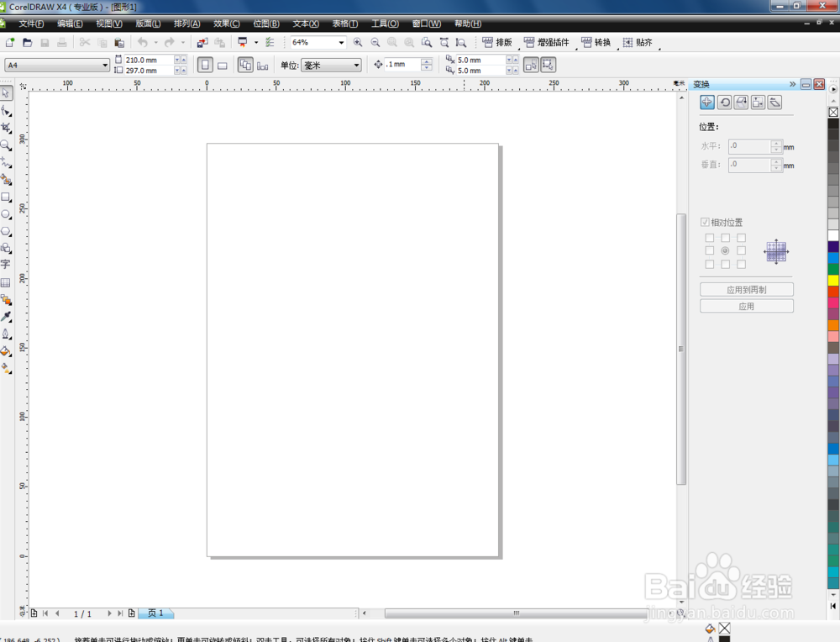Select the Eyedropper tool
The height and width of the screenshot is (642, 840).
point(6,317)
